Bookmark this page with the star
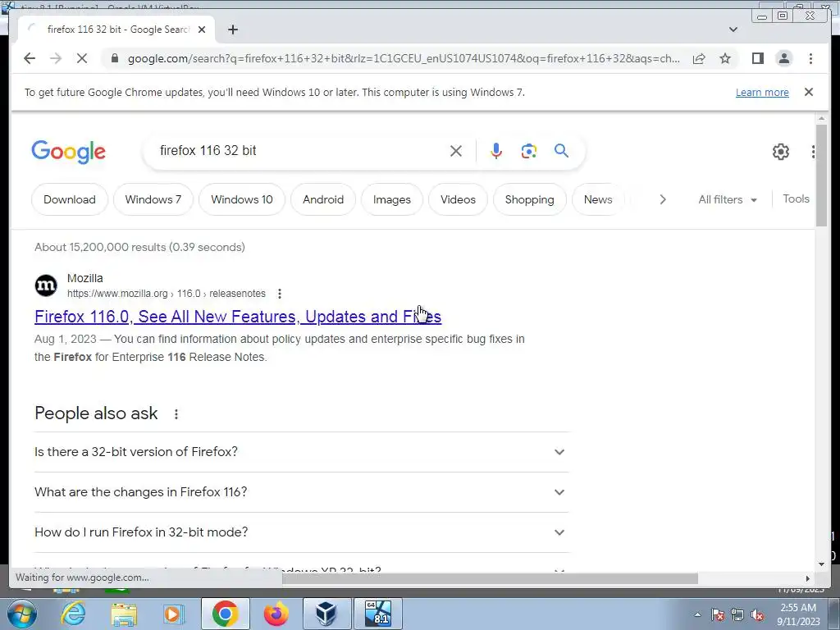This screenshot has height=630, width=840. (725, 58)
